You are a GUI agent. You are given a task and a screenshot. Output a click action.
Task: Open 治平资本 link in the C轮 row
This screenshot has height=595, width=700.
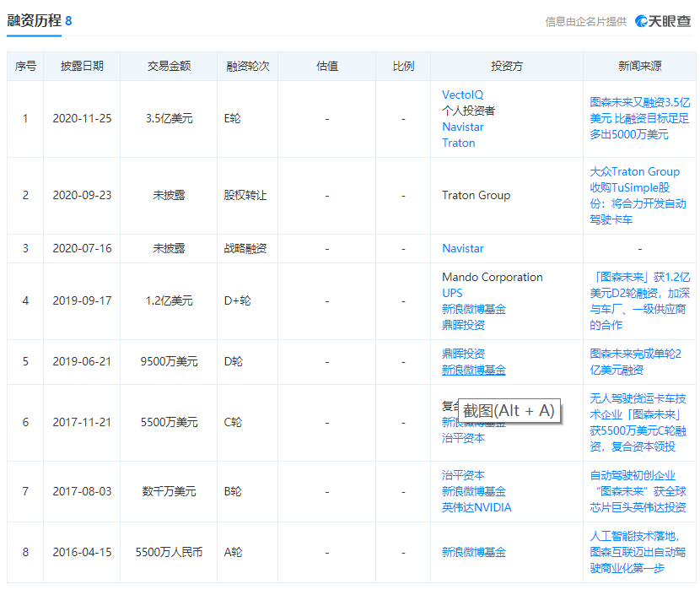(463, 438)
